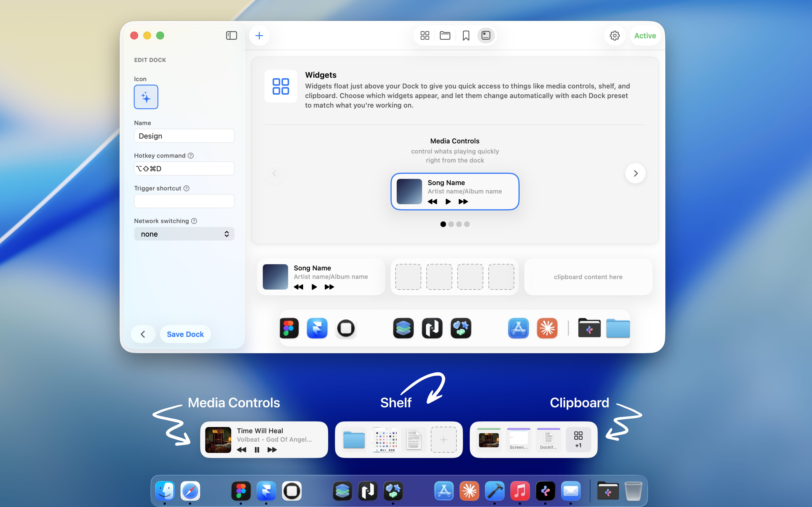Switch to the folders tab
The height and width of the screenshot is (507, 812).
coord(445,35)
